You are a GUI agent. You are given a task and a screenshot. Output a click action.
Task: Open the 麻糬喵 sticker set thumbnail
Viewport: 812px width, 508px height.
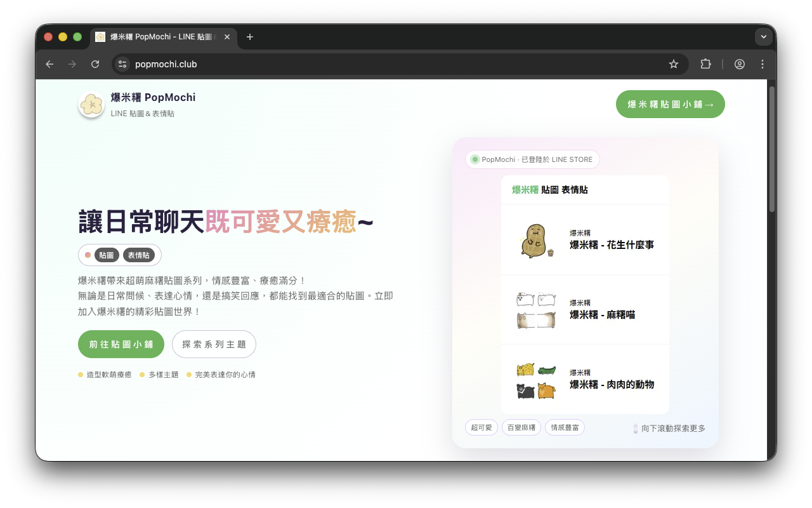click(536, 310)
